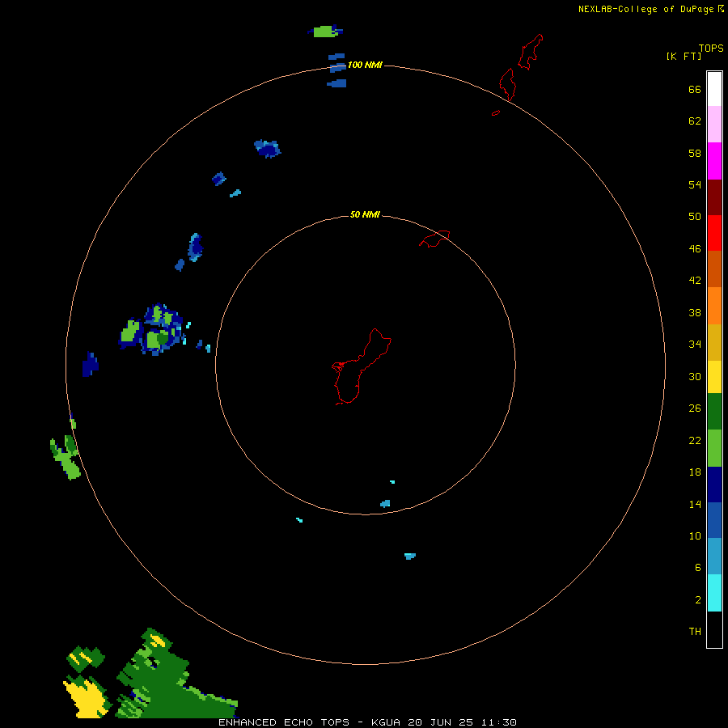Click the Guam island outline at center

coord(362,366)
